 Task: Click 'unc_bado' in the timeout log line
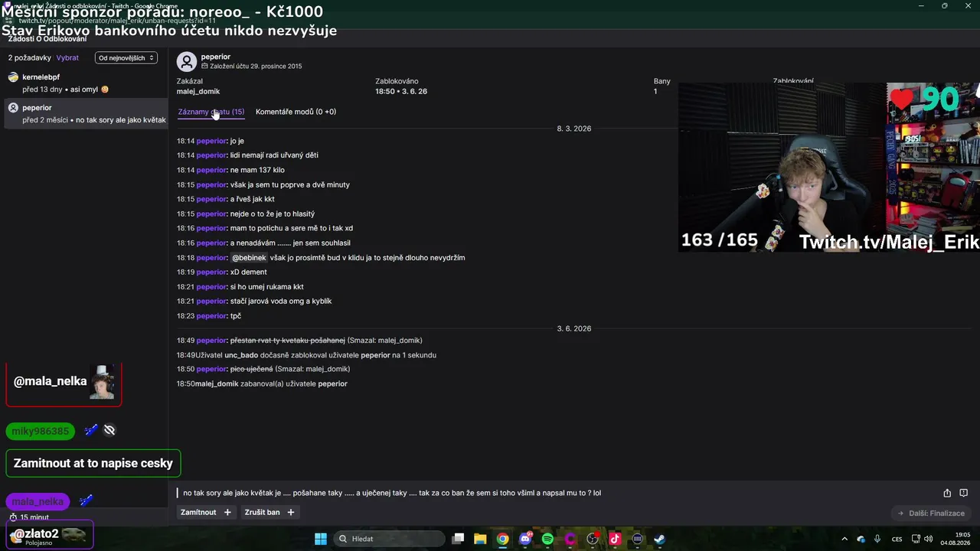coord(241,355)
